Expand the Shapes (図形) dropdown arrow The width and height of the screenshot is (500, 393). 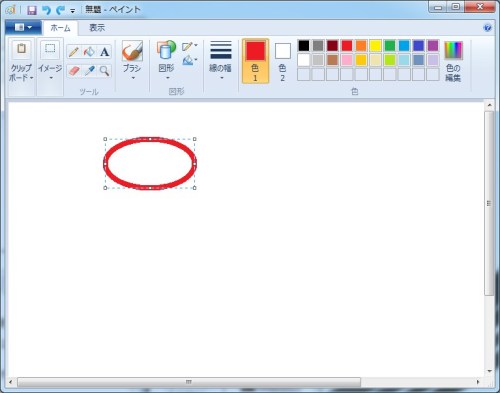[x=167, y=78]
